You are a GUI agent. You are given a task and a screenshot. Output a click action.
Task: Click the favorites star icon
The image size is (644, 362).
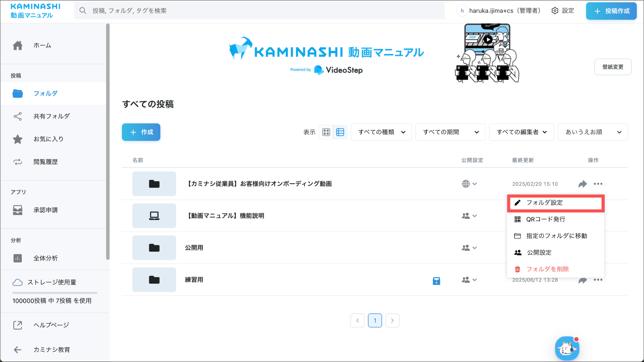18,139
